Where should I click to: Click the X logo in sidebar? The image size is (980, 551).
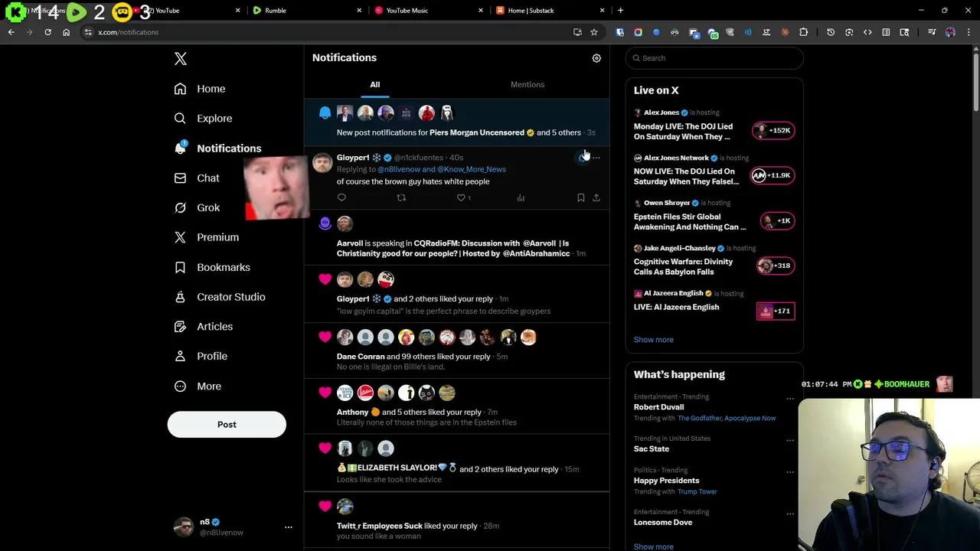(x=181, y=59)
